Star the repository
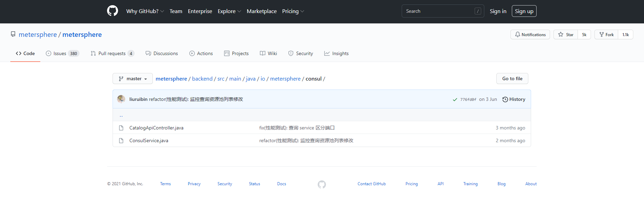 (x=566, y=34)
